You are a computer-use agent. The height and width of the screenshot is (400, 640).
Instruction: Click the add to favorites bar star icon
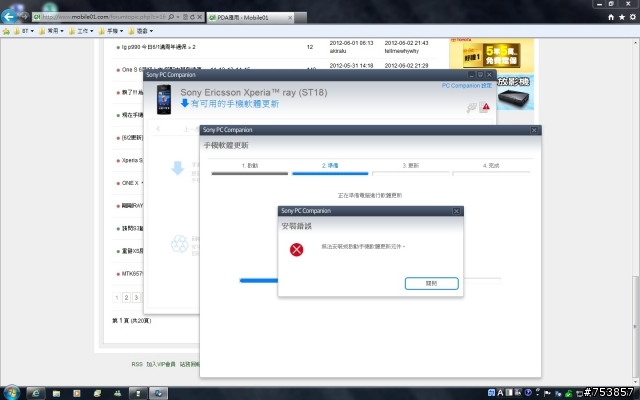click(6, 31)
